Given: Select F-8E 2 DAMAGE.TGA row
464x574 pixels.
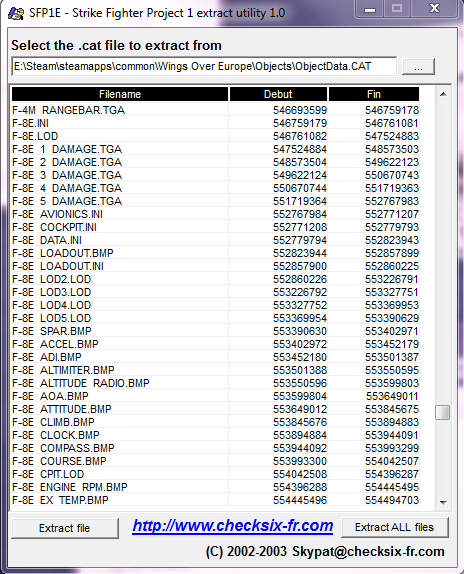Looking at the screenshot, I should coord(215,162).
